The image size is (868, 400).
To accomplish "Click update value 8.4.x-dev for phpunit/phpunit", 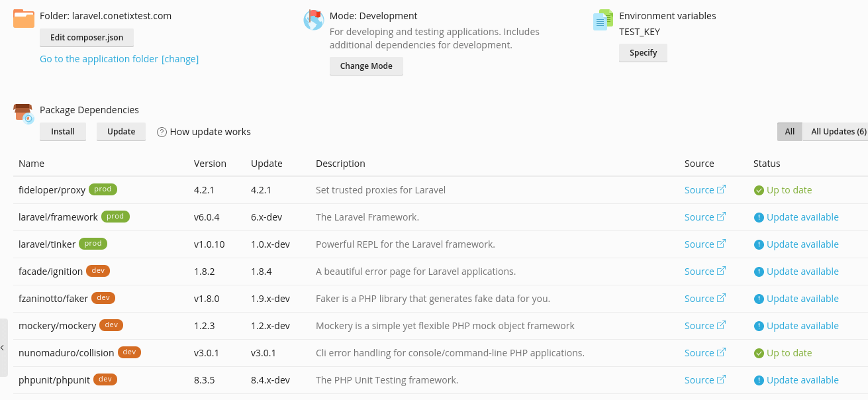I will (270, 380).
